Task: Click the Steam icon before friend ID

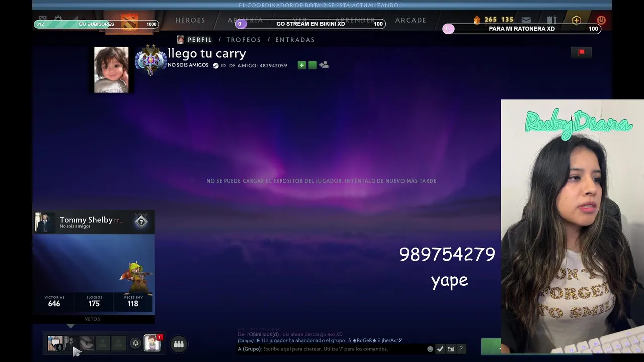Action: coord(216,66)
